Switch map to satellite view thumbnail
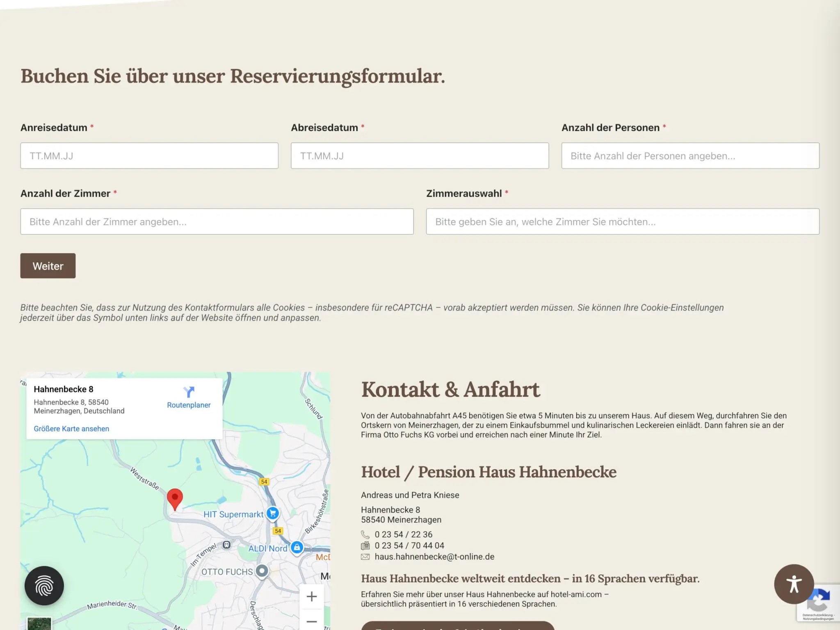Image resolution: width=840 pixels, height=630 pixels. coord(39,623)
